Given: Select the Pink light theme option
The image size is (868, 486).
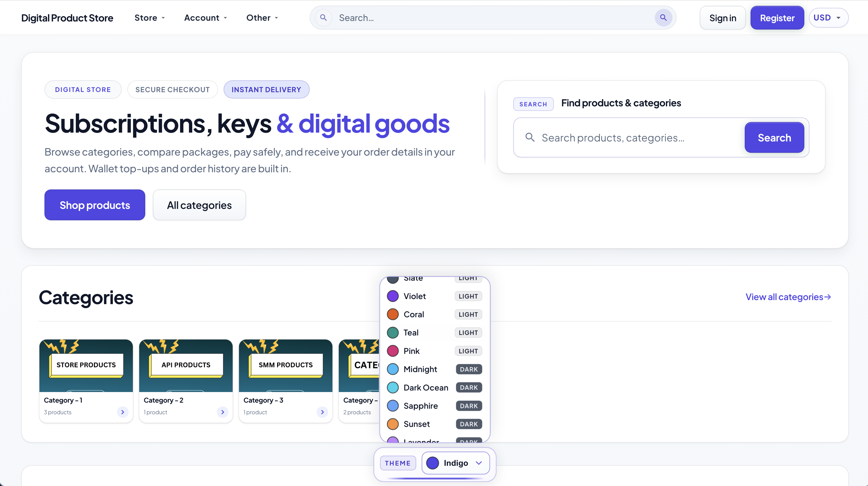Looking at the screenshot, I should [435, 351].
